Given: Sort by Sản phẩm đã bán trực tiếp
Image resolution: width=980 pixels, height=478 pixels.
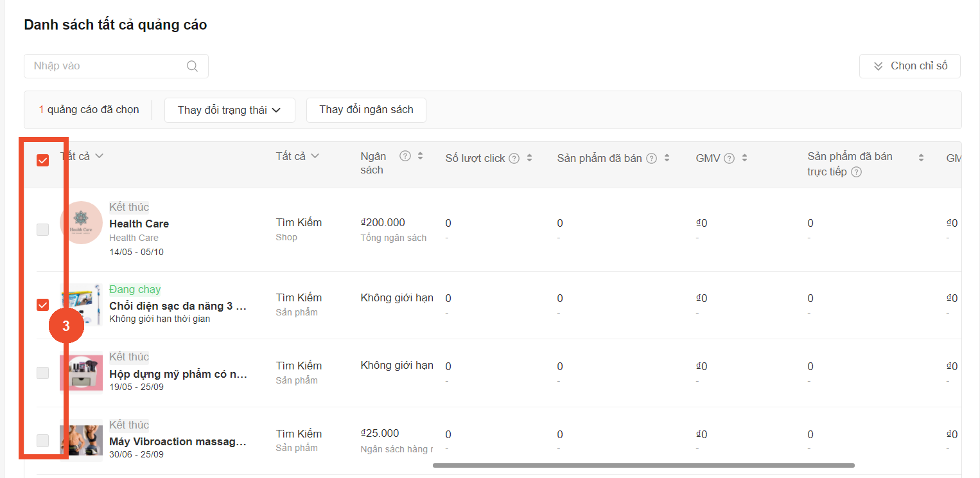Looking at the screenshot, I should (x=921, y=158).
